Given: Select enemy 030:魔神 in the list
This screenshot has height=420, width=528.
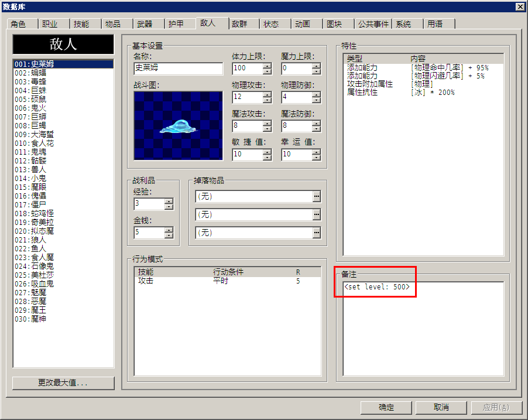Looking at the screenshot, I should pos(63,319).
